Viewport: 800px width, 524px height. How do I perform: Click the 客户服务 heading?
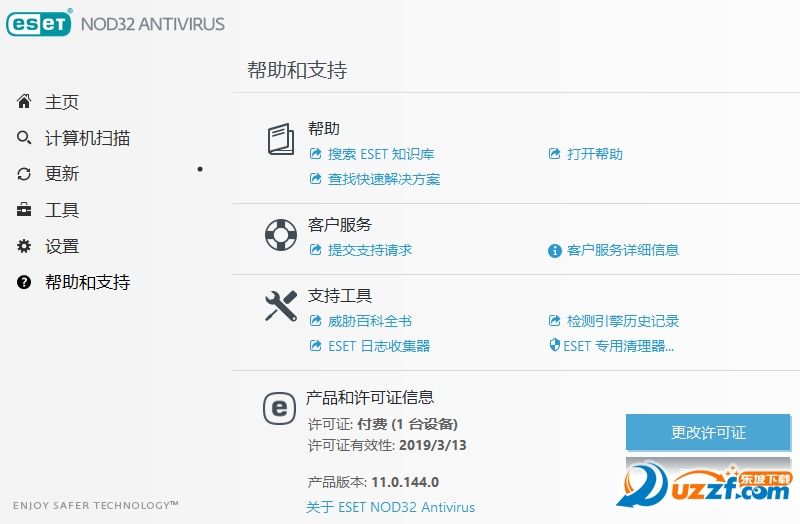pyautogui.click(x=340, y=224)
